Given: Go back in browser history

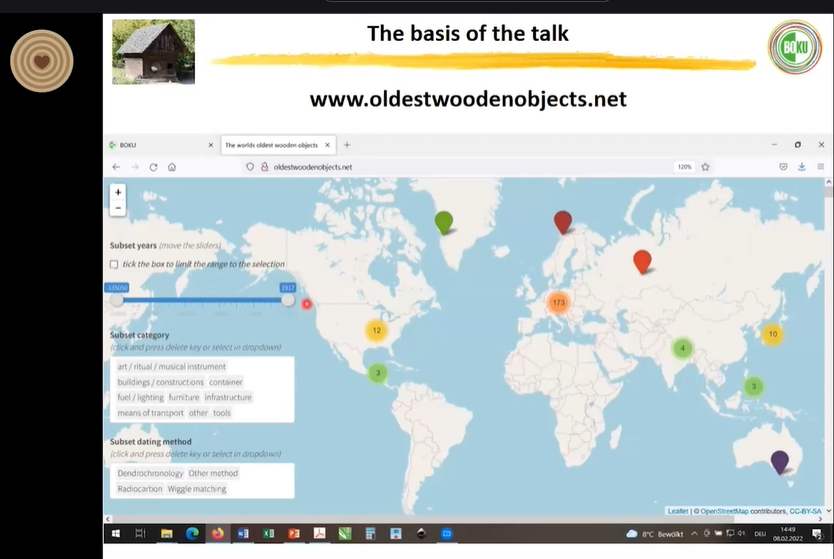Looking at the screenshot, I should click(116, 167).
